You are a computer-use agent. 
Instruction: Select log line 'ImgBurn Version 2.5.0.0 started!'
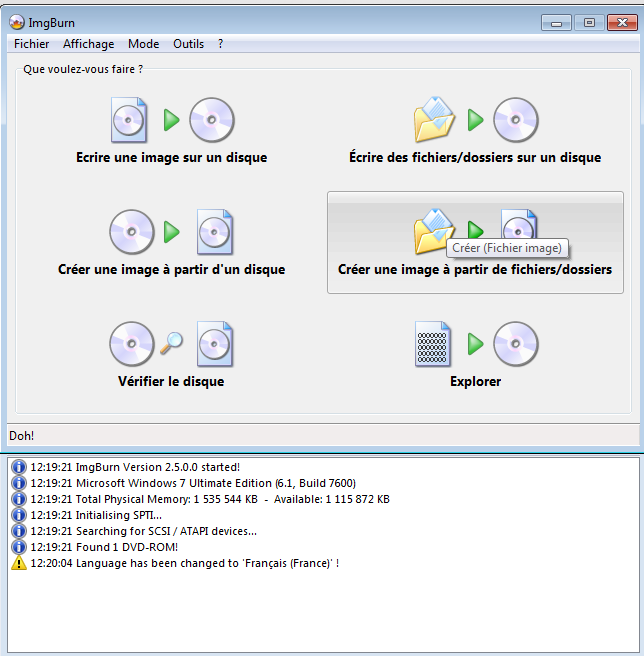(x=135, y=467)
